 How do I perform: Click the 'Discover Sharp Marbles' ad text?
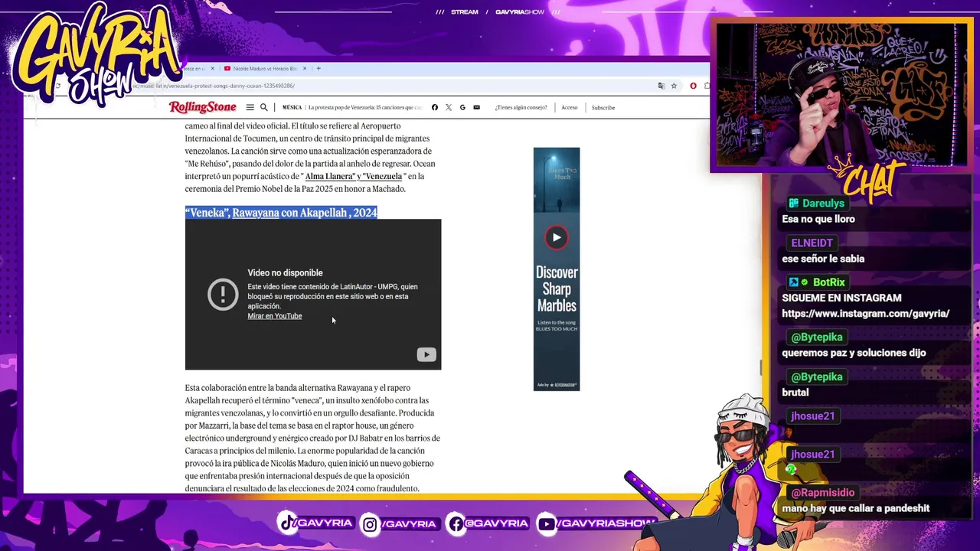(557, 289)
